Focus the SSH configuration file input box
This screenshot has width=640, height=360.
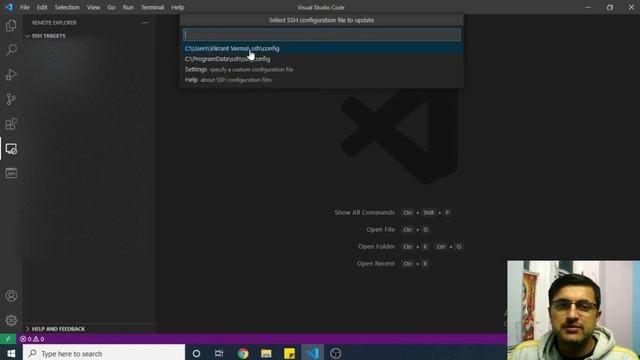pyautogui.click(x=322, y=35)
